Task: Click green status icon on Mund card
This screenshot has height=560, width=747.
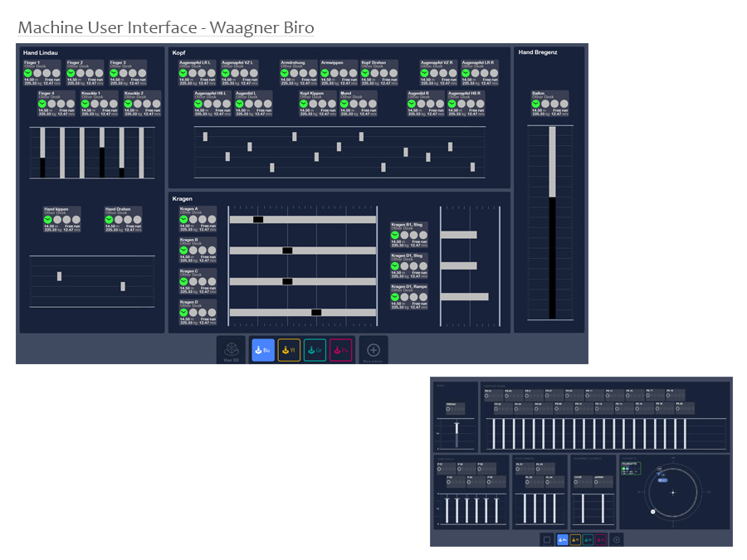Action: point(344,105)
